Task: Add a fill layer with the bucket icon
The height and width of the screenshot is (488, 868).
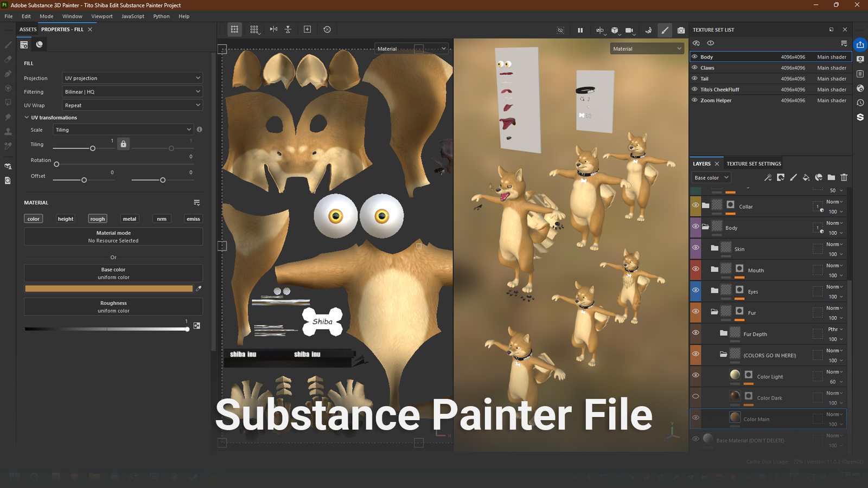Action: (x=806, y=177)
